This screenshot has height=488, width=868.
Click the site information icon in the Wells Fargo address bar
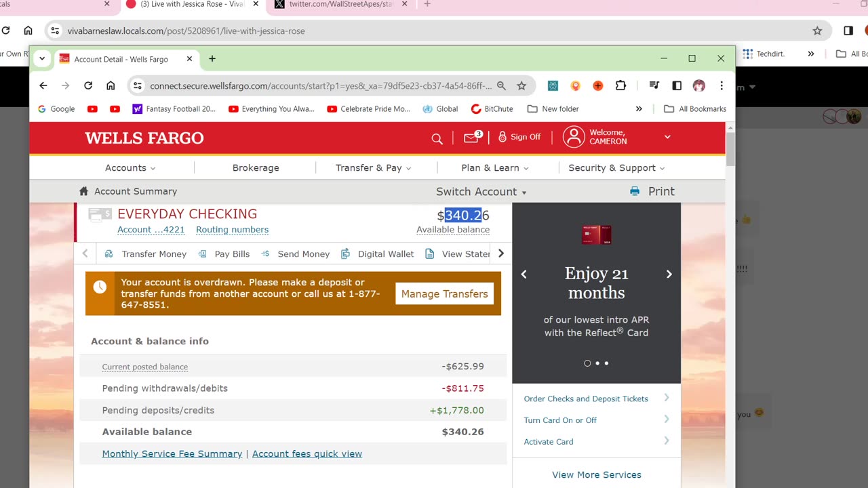pos(138,85)
